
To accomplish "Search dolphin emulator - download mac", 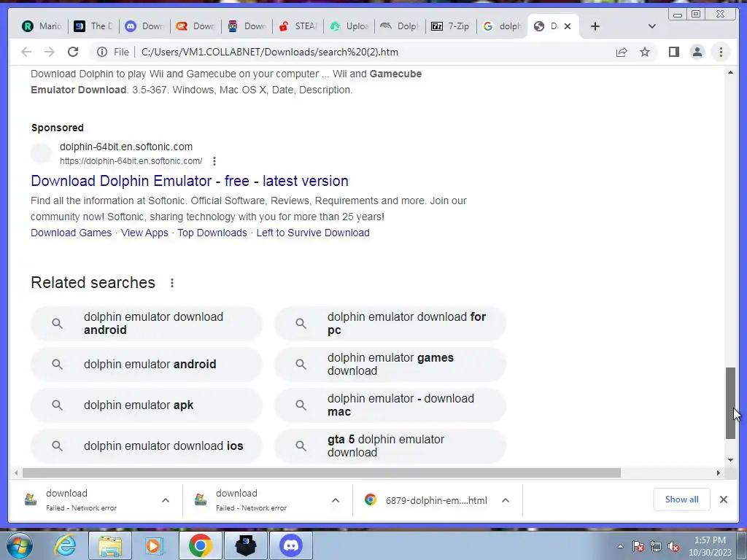I will pos(390,405).
